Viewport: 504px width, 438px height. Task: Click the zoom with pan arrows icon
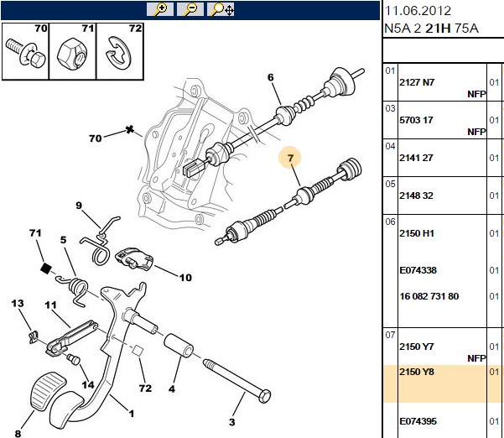click(x=221, y=9)
